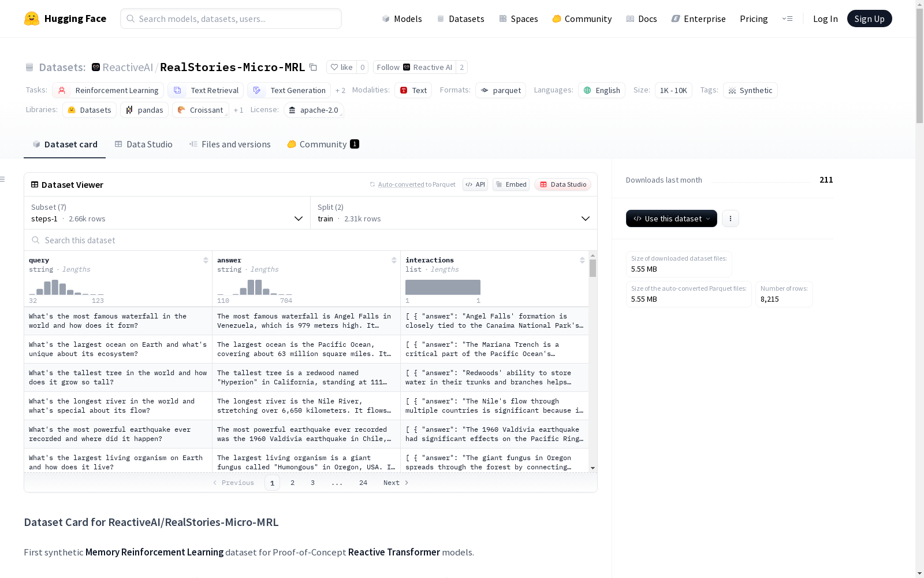Switch to the Dataset card tab
This screenshot has height=578, width=924.
tap(65, 144)
